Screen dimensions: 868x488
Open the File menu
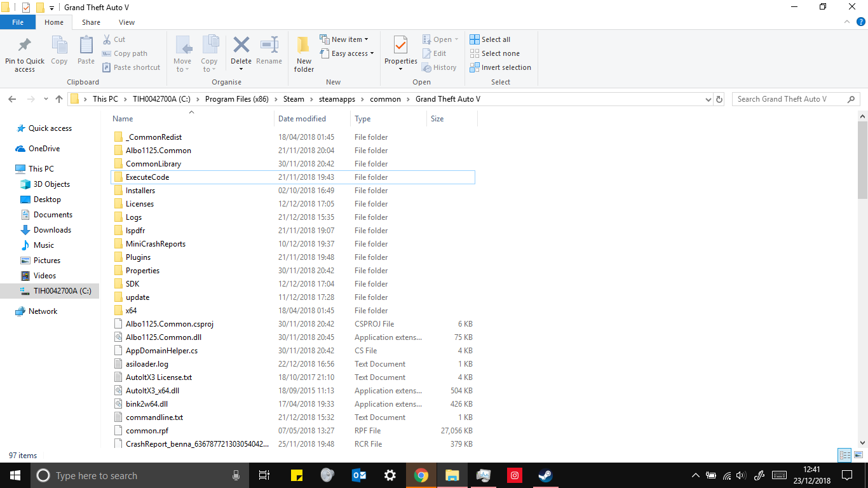[x=18, y=22]
